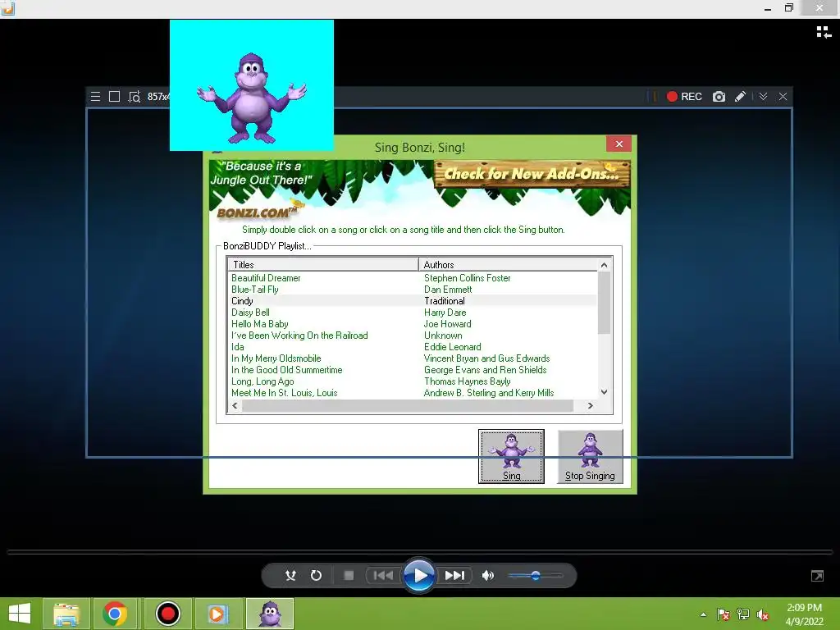
Task: Close the recorder toolbar
Action: pos(783,97)
